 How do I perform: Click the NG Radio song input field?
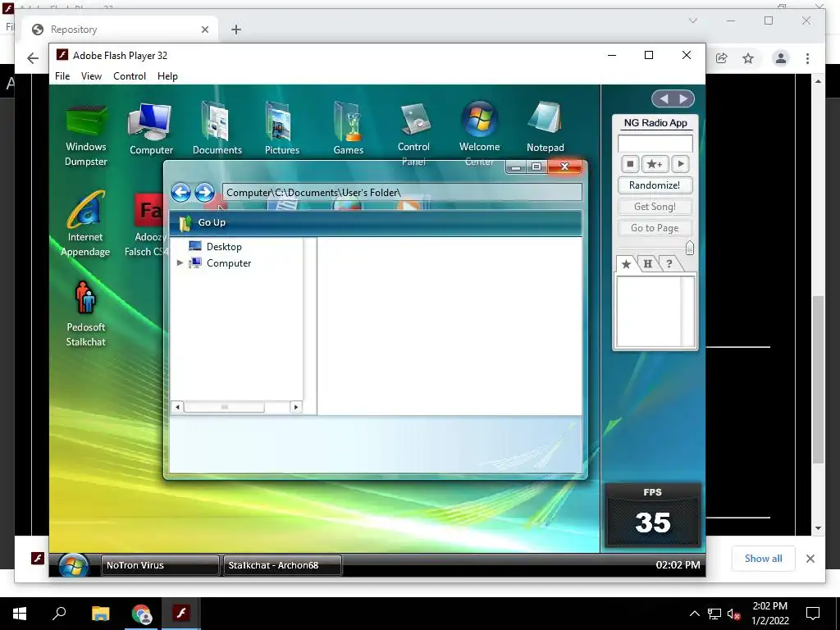(x=655, y=144)
